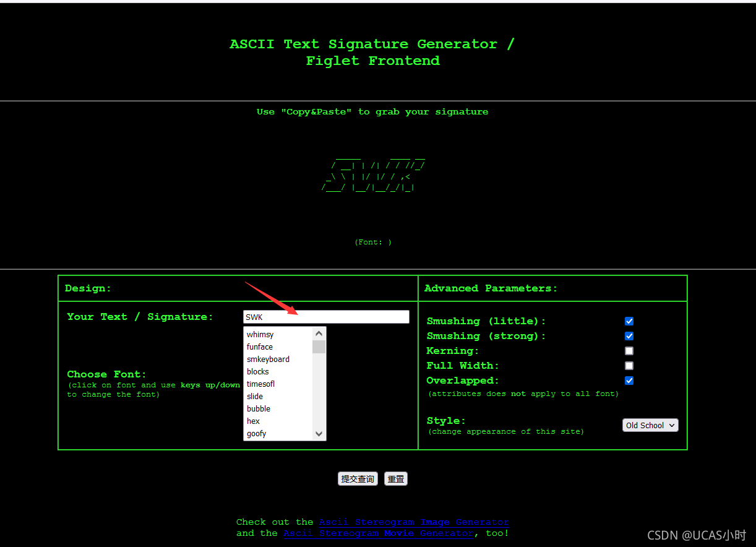
Task: Choose the smkeyboard font
Action: pyautogui.click(x=278, y=359)
